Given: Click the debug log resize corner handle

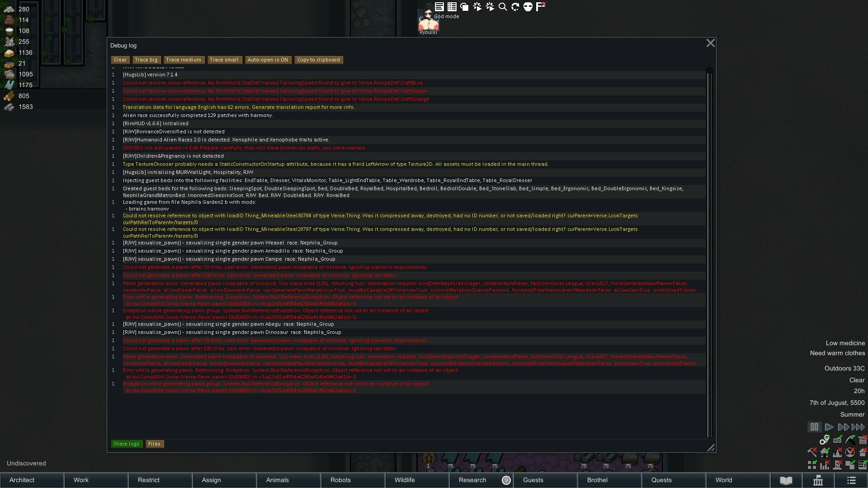Looking at the screenshot, I should click(711, 447).
